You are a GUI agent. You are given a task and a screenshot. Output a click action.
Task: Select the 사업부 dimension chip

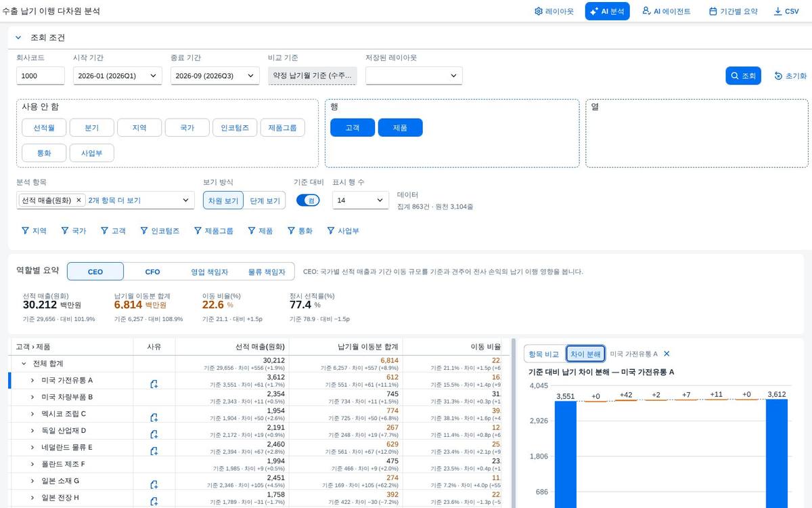pos(91,153)
